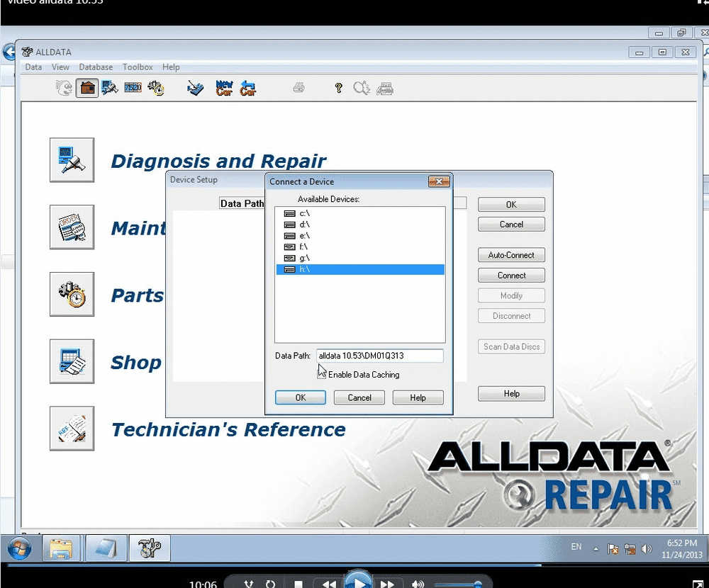
Task: Open the Maintenance tile icon
Action: [x=72, y=227]
